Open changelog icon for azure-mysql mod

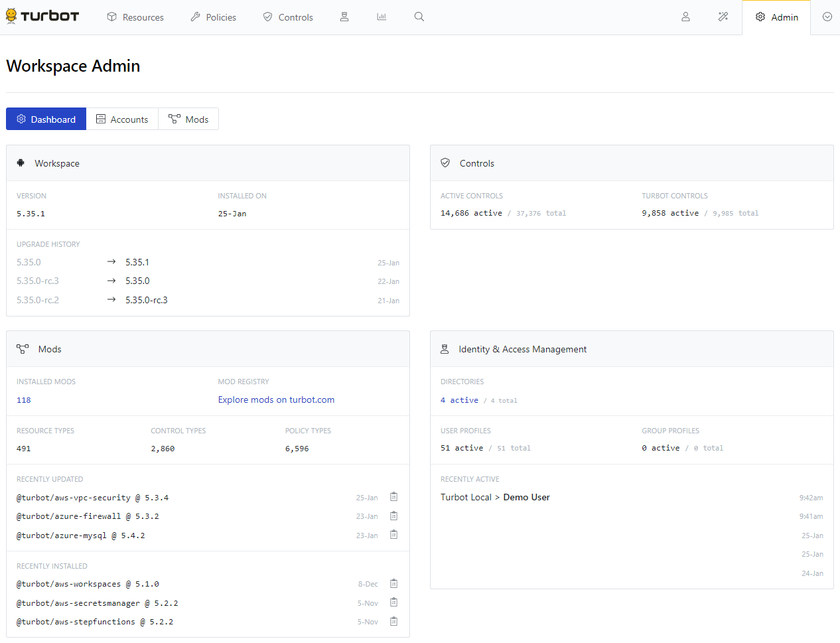[x=393, y=535]
